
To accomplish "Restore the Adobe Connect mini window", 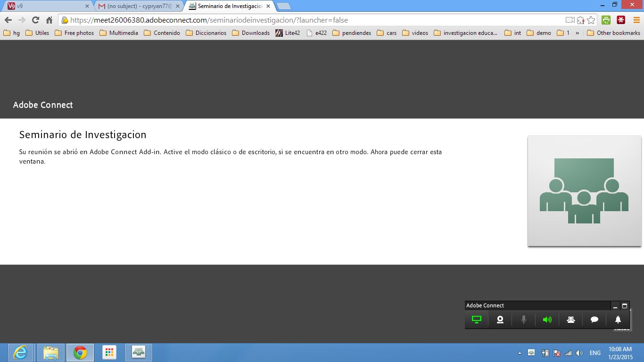I will (625, 305).
